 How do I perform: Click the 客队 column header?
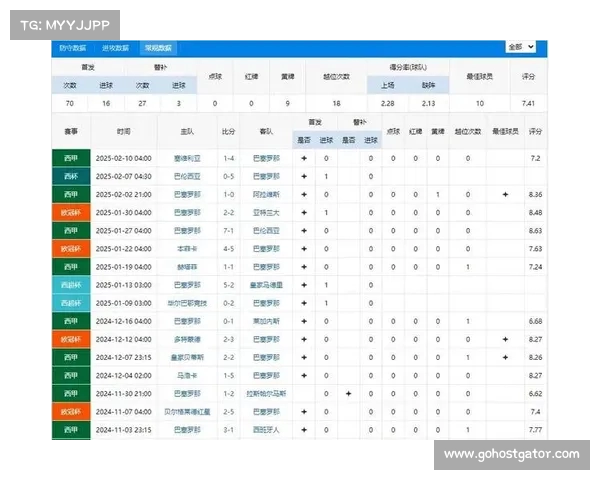tap(266, 131)
